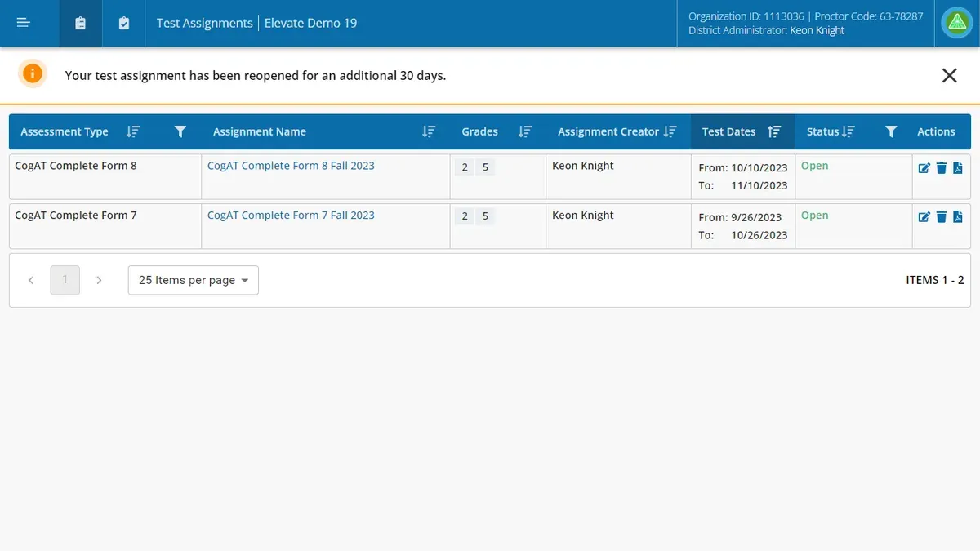Click the Assessment Type column header
This screenshot has width=980, height=551.
[65, 131]
